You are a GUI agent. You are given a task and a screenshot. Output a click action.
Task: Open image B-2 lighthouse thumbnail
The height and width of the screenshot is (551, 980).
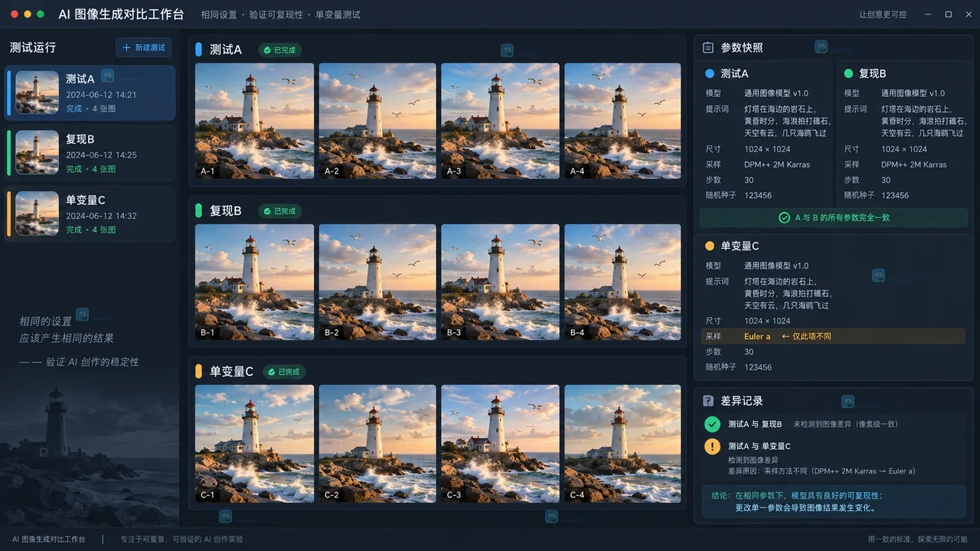click(377, 282)
